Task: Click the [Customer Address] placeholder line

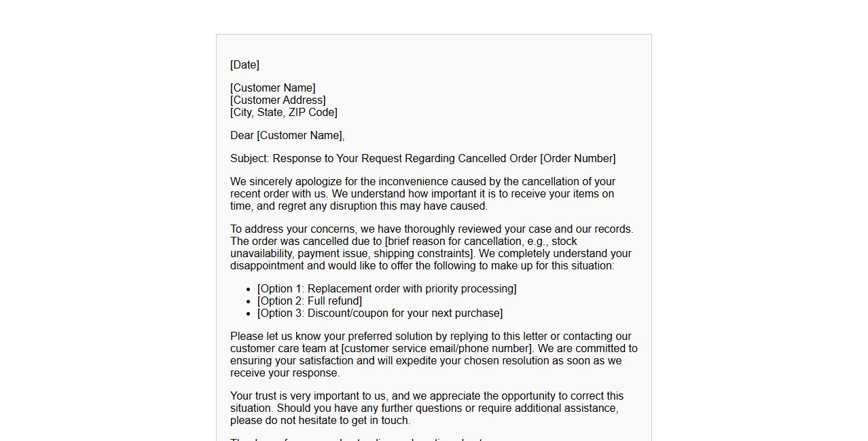Action: click(x=278, y=100)
